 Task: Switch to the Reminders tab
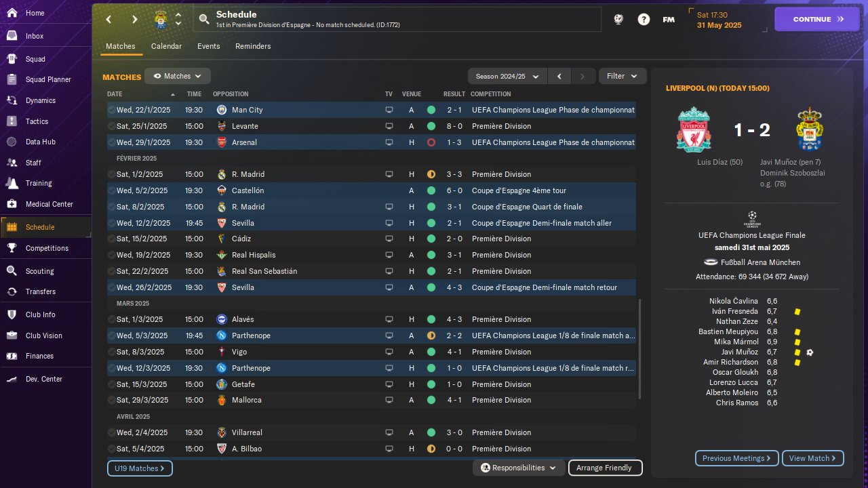253,46
